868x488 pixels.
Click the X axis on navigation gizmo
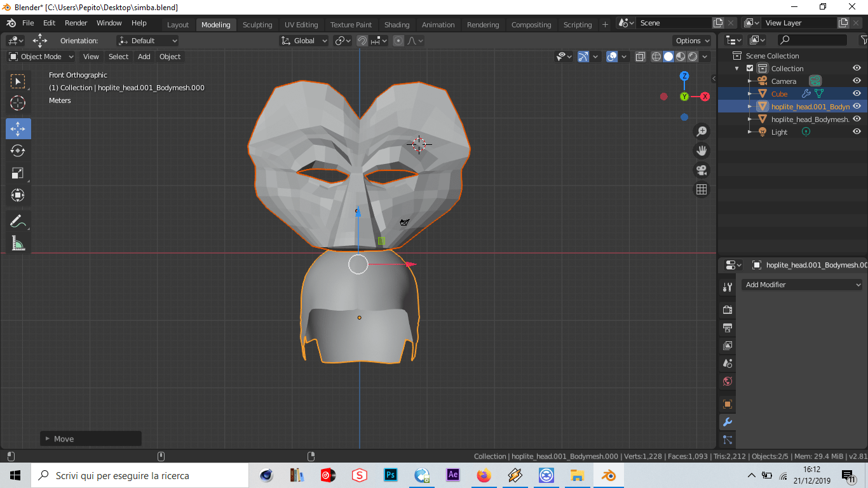(x=705, y=97)
